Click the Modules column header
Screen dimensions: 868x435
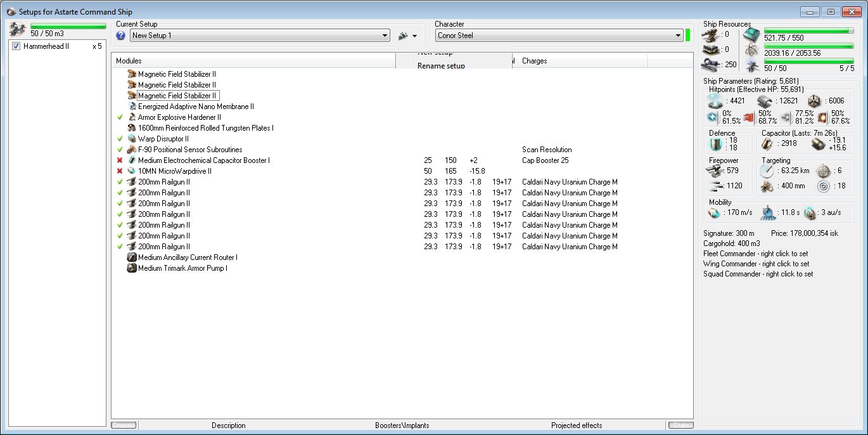click(x=253, y=61)
